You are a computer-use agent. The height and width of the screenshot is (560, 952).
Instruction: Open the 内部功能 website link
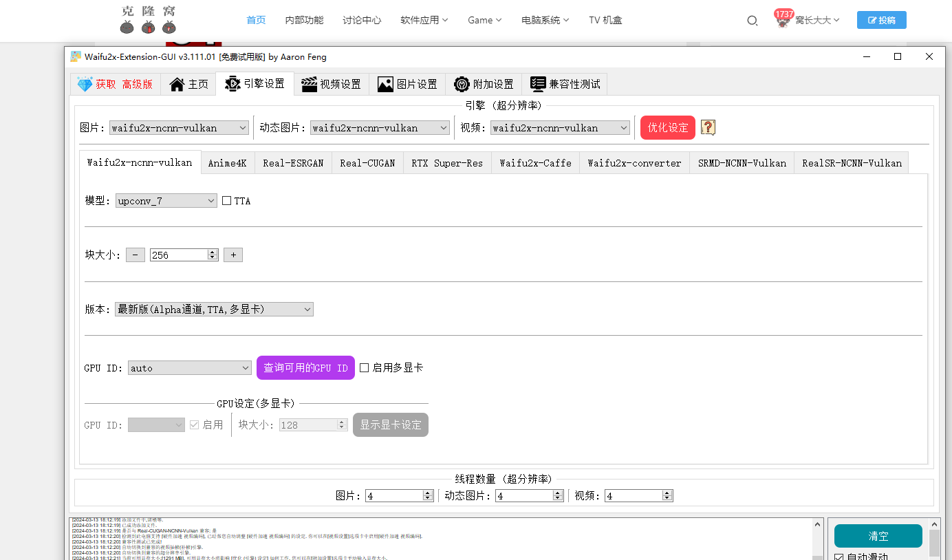pos(304,20)
